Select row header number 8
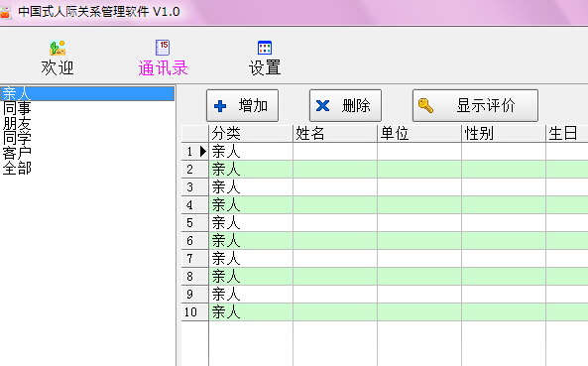The width and height of the screenshot is (588, 366). click(195, 277)
